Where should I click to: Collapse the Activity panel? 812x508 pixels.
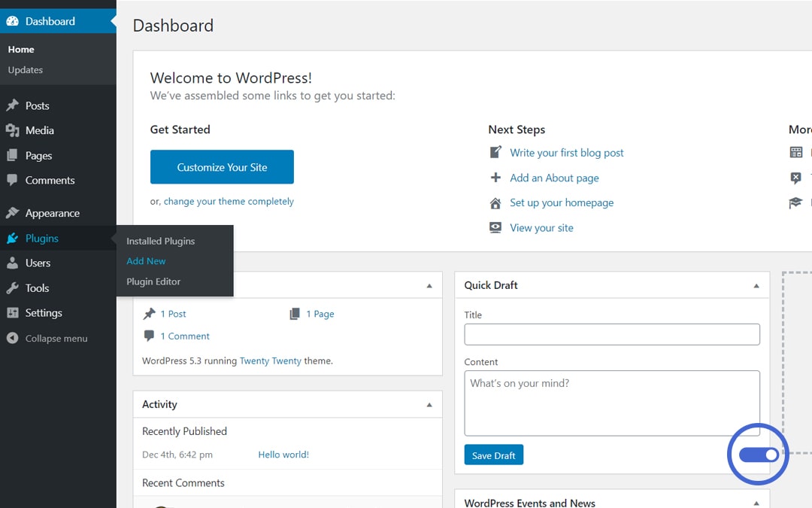[x=429, y=405]
